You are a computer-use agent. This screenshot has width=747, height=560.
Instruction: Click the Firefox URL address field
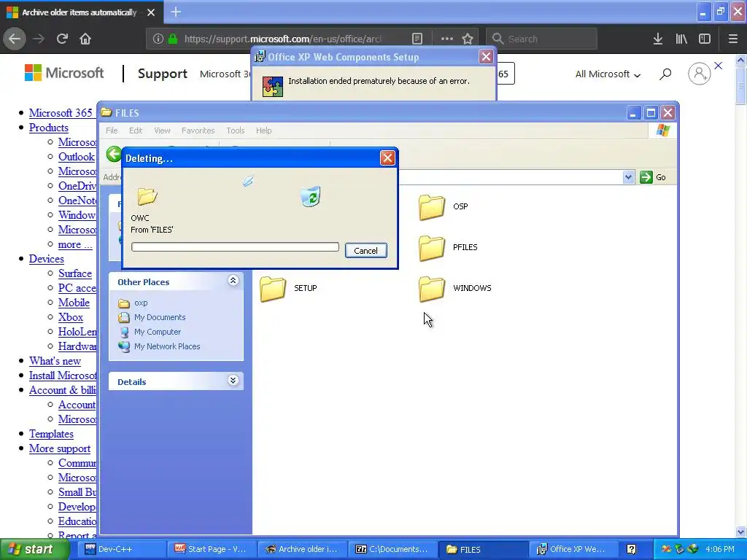click(x=283, y=39)
